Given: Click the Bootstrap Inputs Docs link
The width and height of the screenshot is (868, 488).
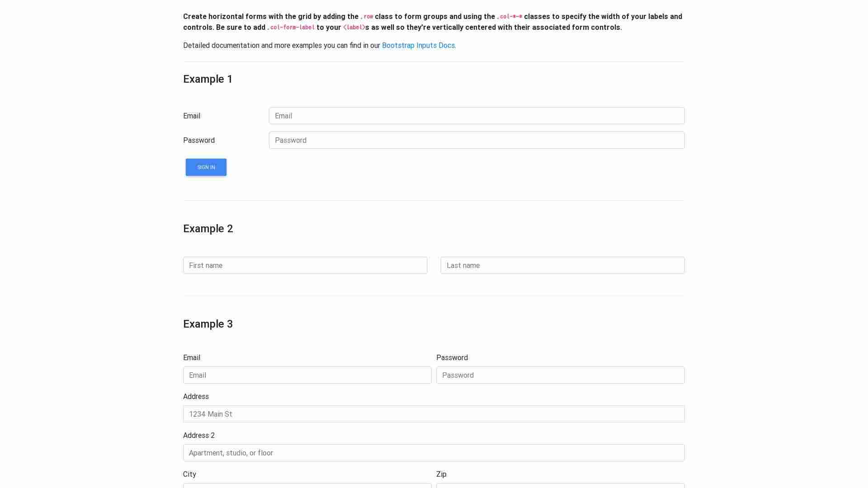Looking at the screenshot, I should pyautogui.click(x=418, y=45).
